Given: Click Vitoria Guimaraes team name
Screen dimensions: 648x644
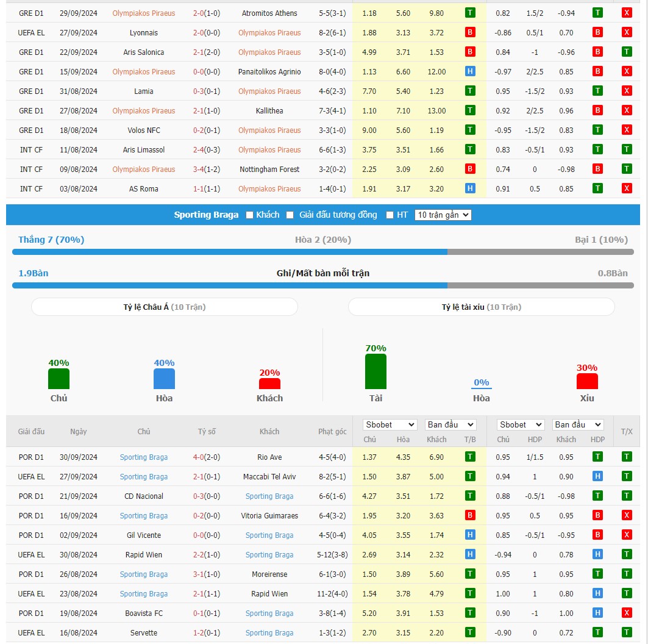Looking at the screenshot, I should pos(269,516).
